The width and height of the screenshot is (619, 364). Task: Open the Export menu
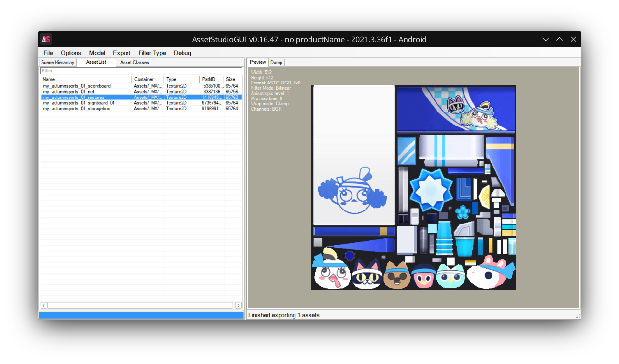click(x=122, y=53)
